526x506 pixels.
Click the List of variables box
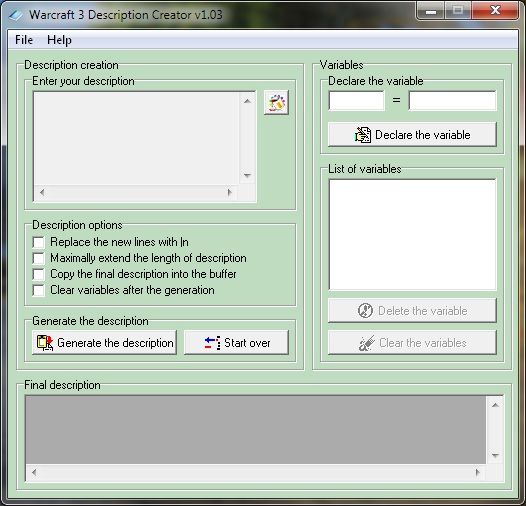pyautogui.click(x=412, y=235)
